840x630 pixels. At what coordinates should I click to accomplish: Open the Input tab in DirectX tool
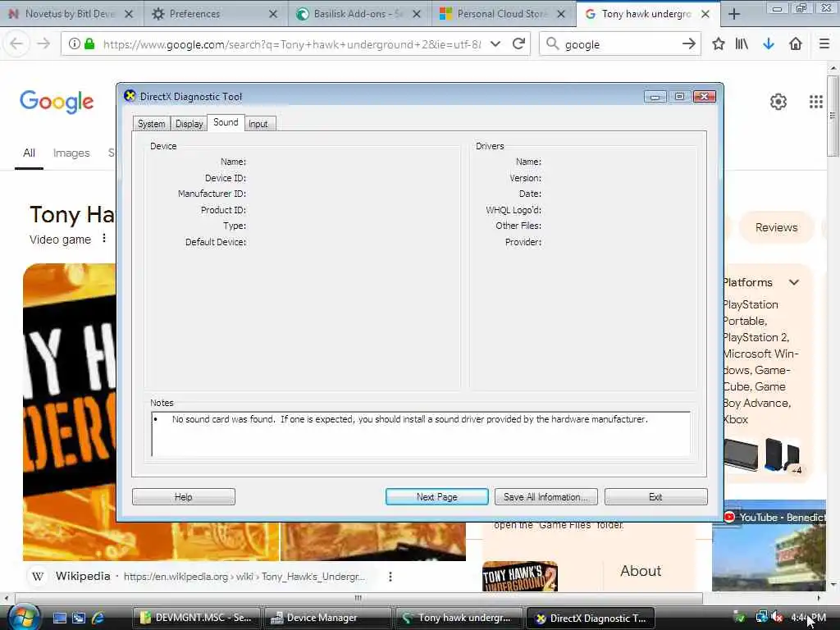click(x=258, y=124)
